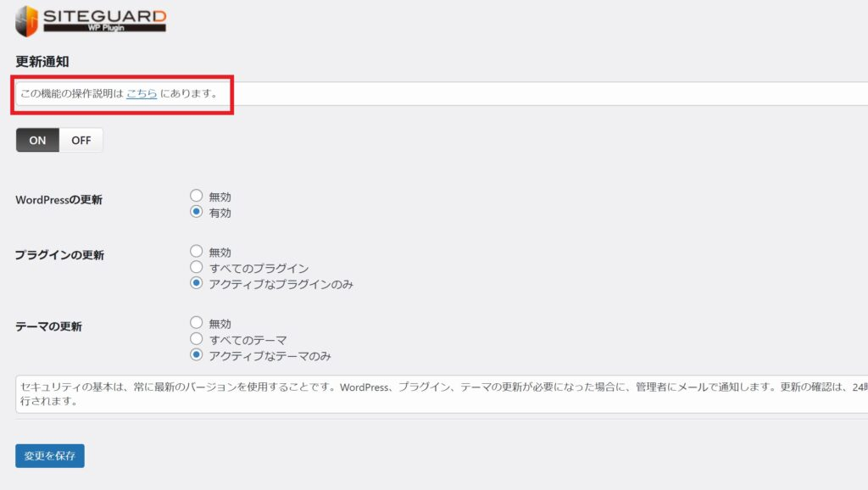Choose the アクティブなテーマのみ radio option

(197, 355)
